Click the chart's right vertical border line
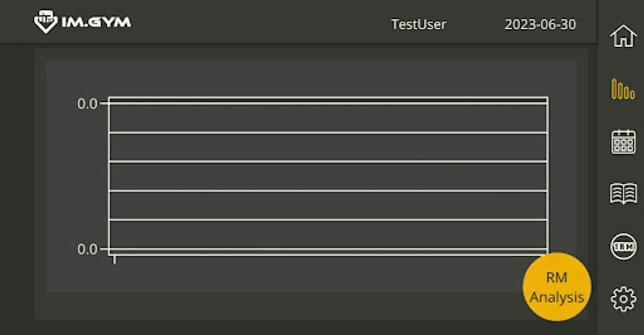Screen dimensions: 644x335 click(547, 175)
